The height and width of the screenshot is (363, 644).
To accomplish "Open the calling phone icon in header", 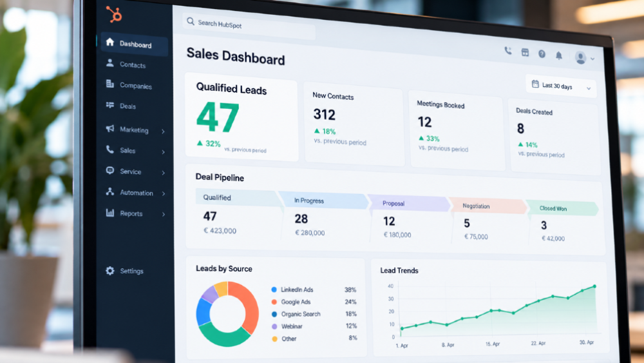I will (x=508, y=51).
